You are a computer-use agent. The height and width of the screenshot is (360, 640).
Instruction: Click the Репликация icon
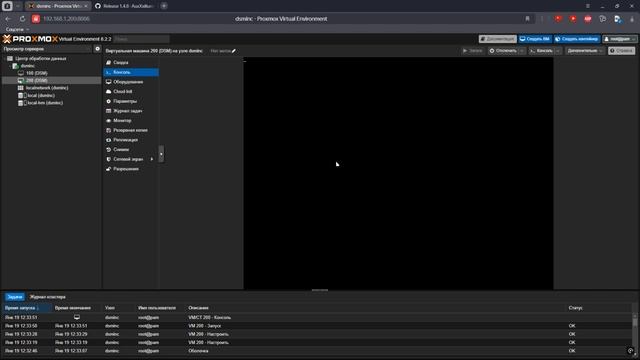[109, 140]
